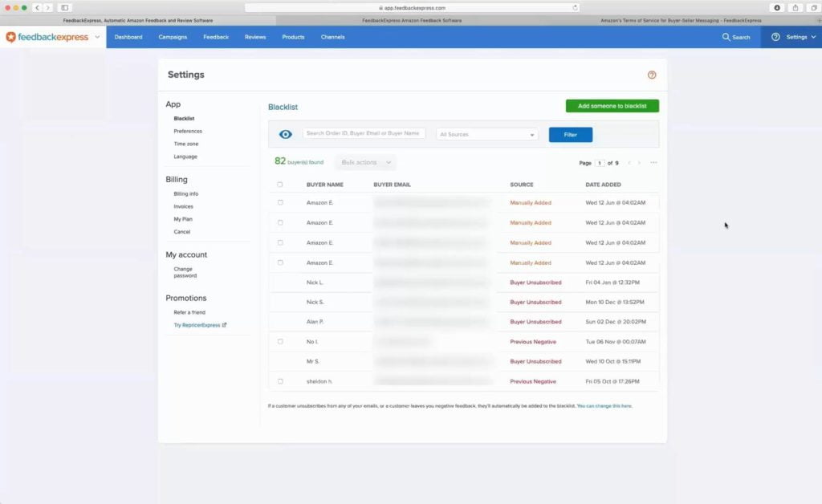
Task: Click the Search Order ID or Buyer field
Action: [364, 133]
